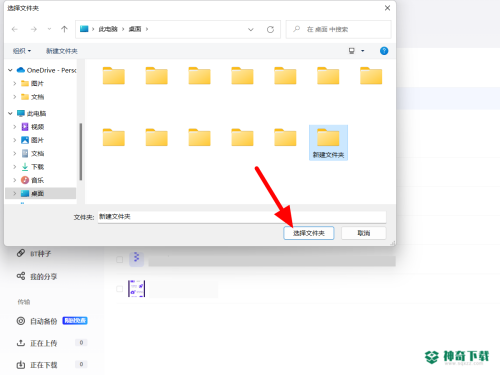Expand the 桌面 tree node
This screenshot has height=375, width=500.
(14, 193)
